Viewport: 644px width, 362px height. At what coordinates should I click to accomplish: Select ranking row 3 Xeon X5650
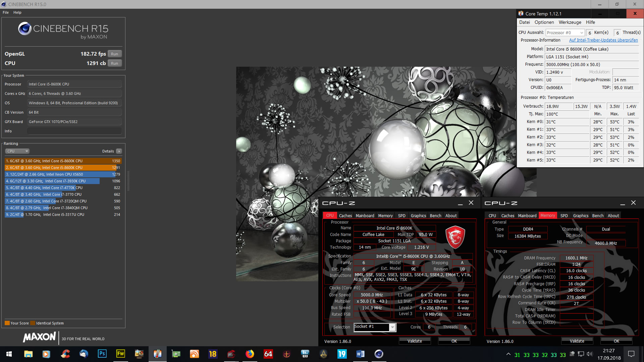(x=63, y=174)
